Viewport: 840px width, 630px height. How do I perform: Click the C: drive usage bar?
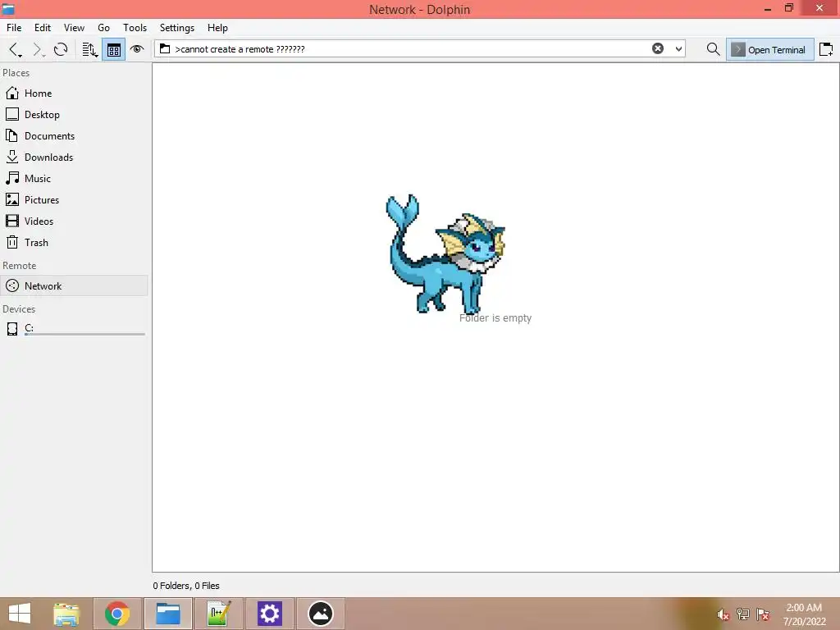[x=84, y=335]
